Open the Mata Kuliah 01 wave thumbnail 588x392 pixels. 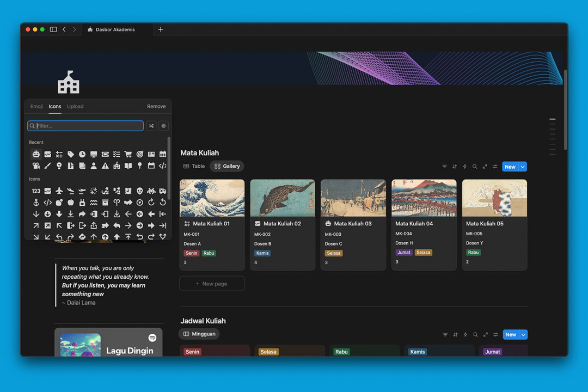(212, 198)
